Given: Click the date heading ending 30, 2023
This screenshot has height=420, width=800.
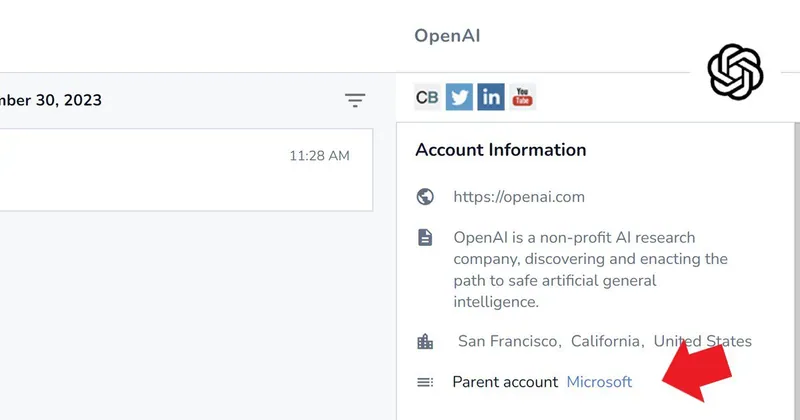Looking at the screenshot, I should 51,100.
